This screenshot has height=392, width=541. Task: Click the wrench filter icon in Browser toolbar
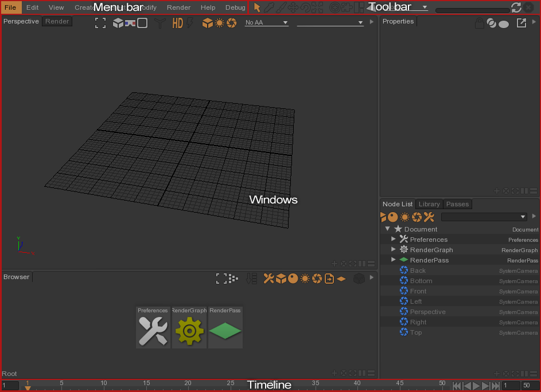coord(268,279)
